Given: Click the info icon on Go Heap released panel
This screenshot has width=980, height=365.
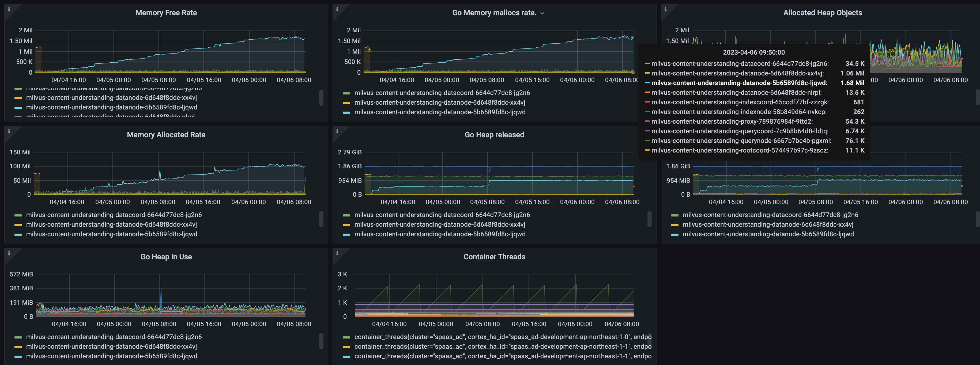Looking at the screenshot, I should (x=337, y=131).
